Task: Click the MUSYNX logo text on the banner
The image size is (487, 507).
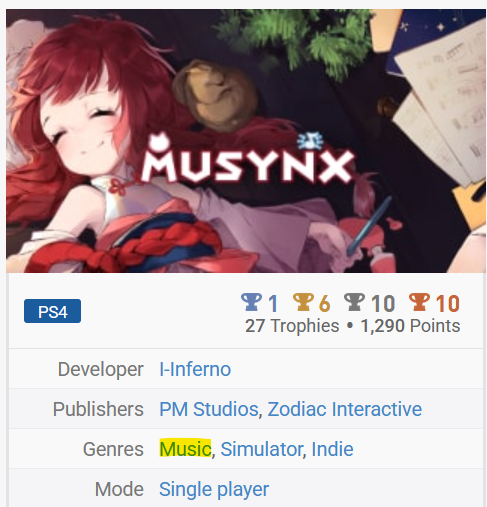Action: pyautogui.click(x=247, y=161)
